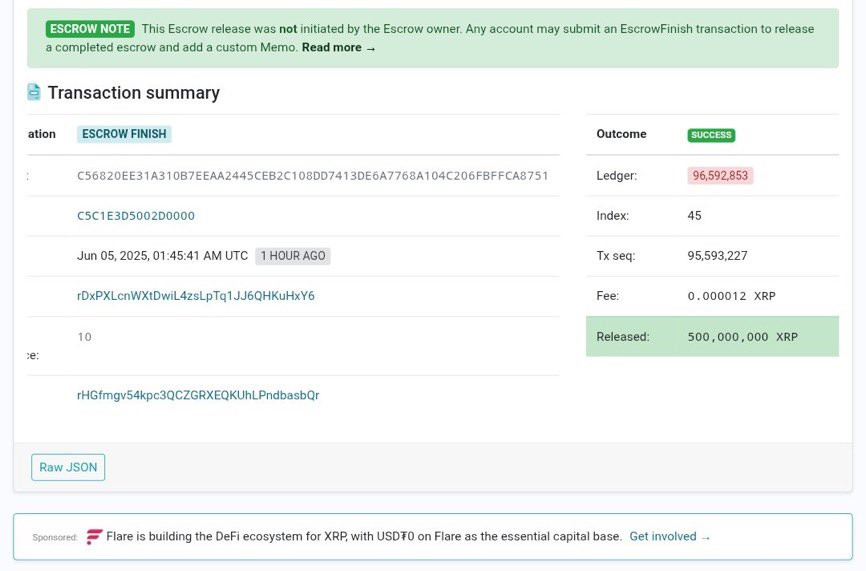
Task: Click the transaction timestamp Jun 05, 2025
Action: (162, 256)
